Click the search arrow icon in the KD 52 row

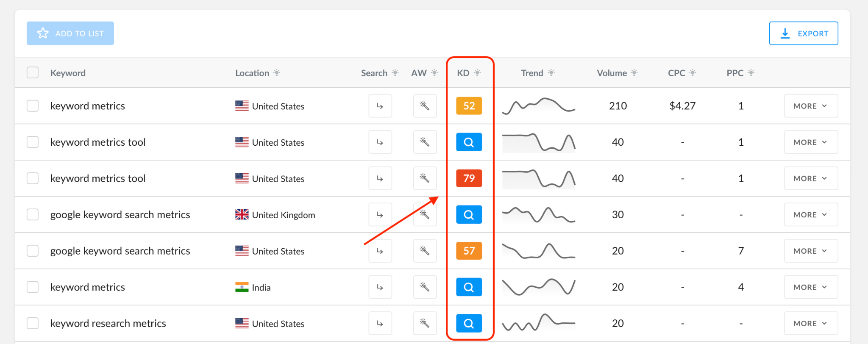coord(380,105)
